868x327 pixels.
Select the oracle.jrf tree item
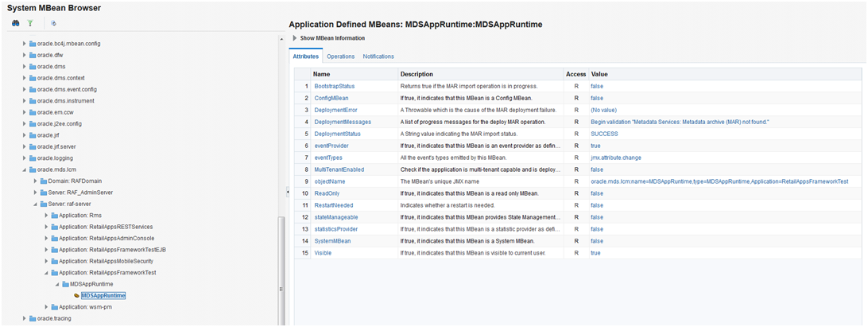pyautogui.click(x=47, y=135)
